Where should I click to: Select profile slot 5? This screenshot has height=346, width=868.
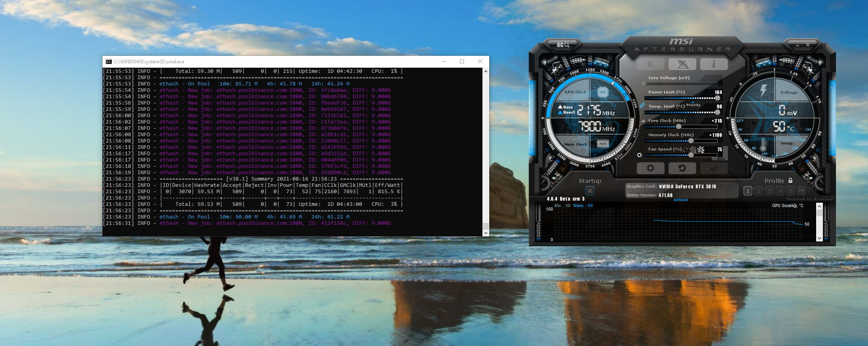coord(790,191)
